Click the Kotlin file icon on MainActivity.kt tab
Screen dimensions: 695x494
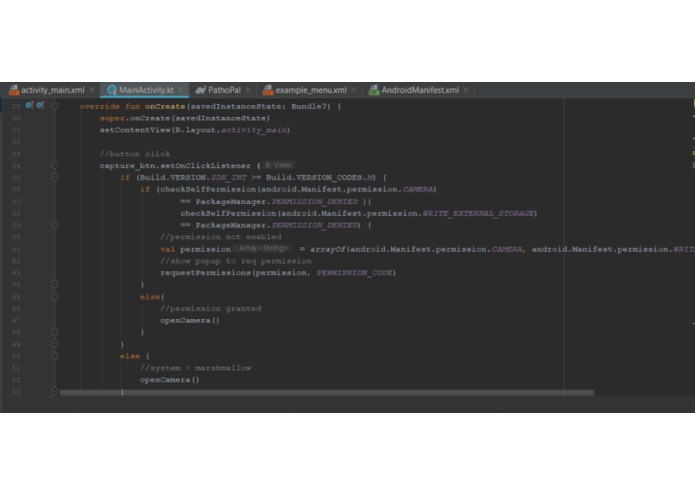(x=112, y=90)
